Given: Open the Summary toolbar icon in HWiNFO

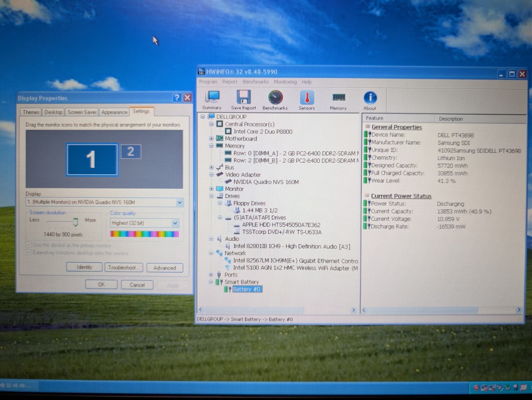Looking at the screenshot, I should [x=212, y=100].
